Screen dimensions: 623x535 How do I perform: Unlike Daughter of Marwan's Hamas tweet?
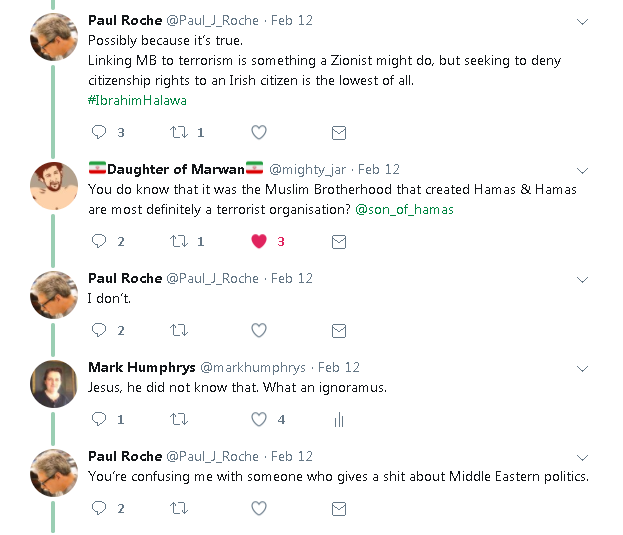[259, 241]
